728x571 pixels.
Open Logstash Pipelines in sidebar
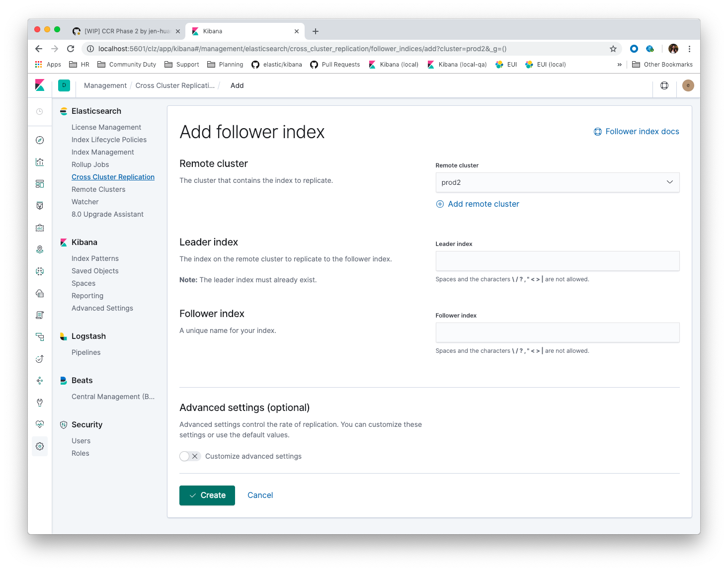(86, 352)
